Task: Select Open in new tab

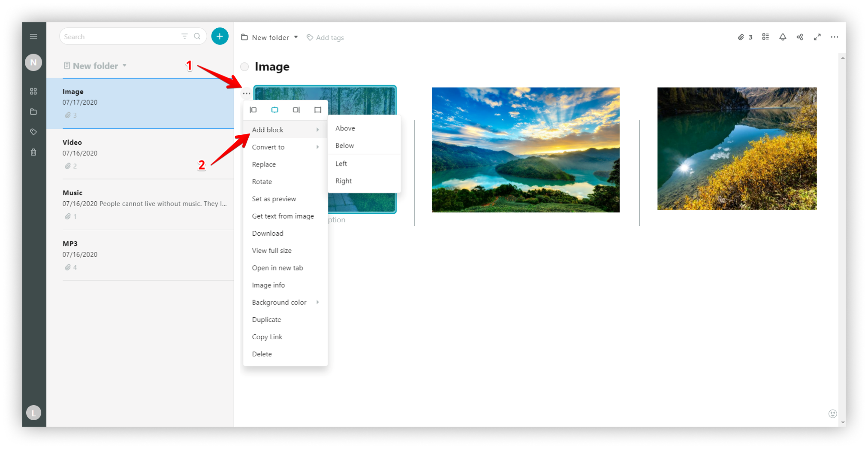Action: coord(285,268)
